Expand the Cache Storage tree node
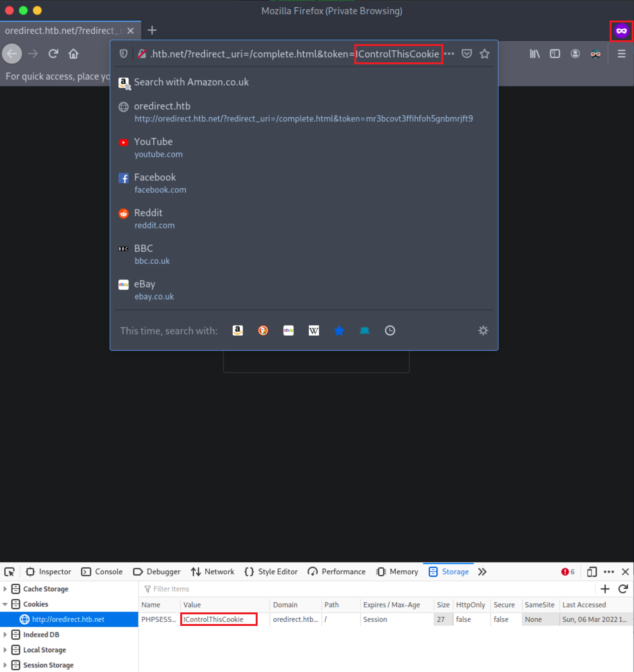Image resolution: width=634 pixels, height=672 pixels. click(x=5, y=589)
